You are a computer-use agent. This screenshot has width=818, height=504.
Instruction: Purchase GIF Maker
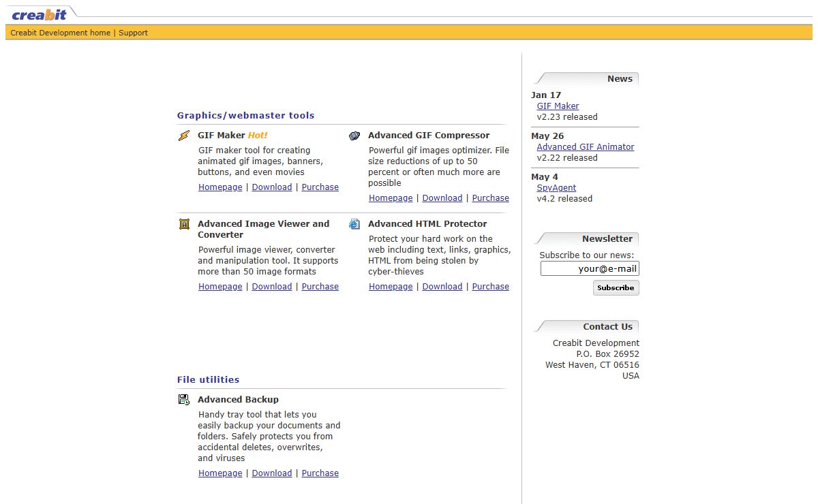click(320, 187)
